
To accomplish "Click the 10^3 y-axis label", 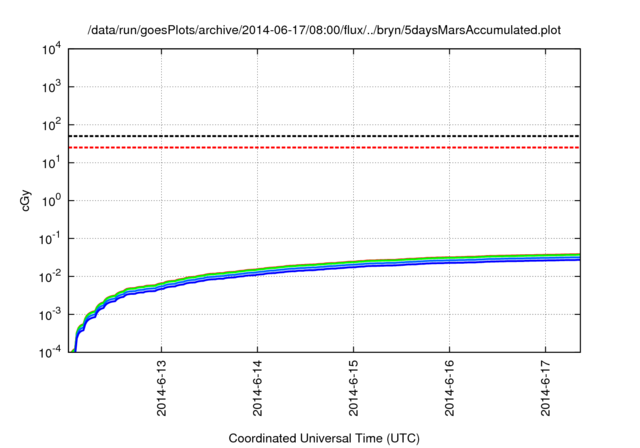I will click(51, 88).
